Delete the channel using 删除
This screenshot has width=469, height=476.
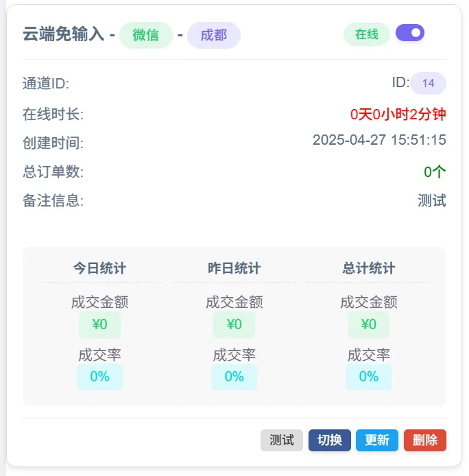[425, 440]
